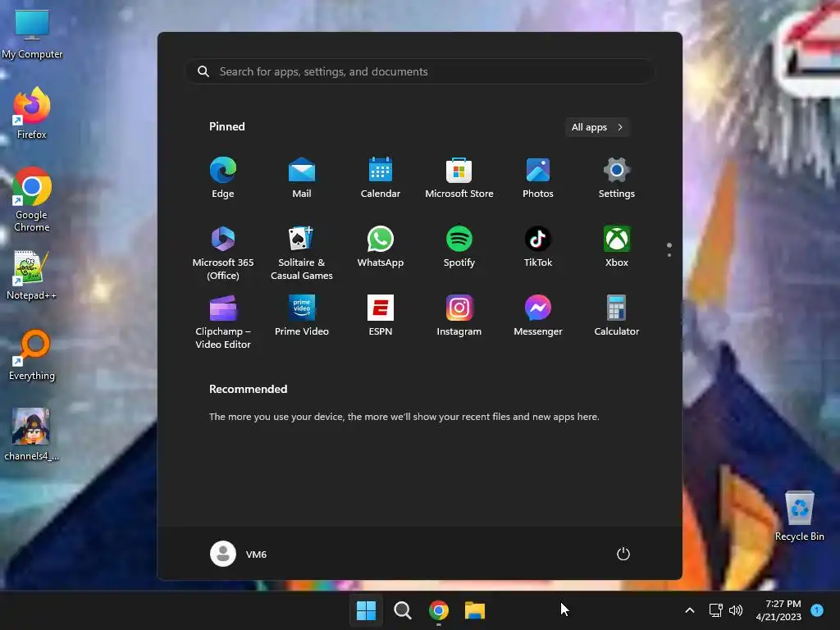Screen dimensions: 840x630
Task: Open the clock showing 7:27 PM
Action: 778,610
